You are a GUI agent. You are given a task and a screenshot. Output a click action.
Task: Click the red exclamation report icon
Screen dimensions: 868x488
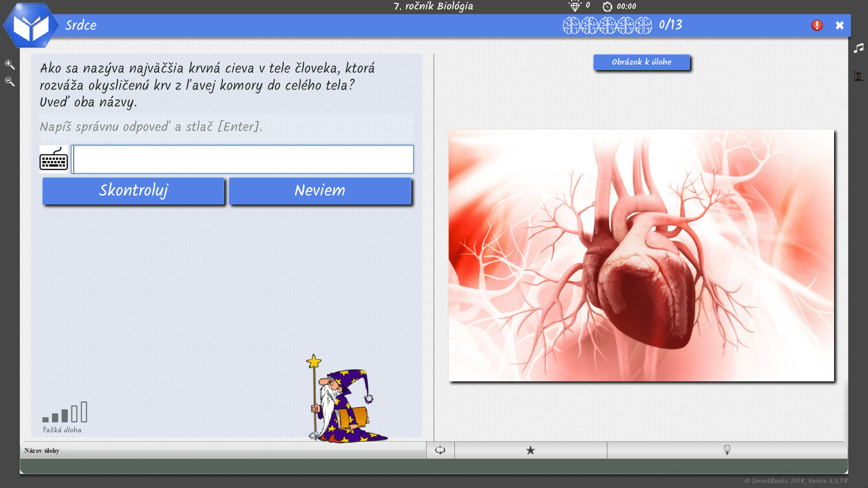tap(817, 25)
